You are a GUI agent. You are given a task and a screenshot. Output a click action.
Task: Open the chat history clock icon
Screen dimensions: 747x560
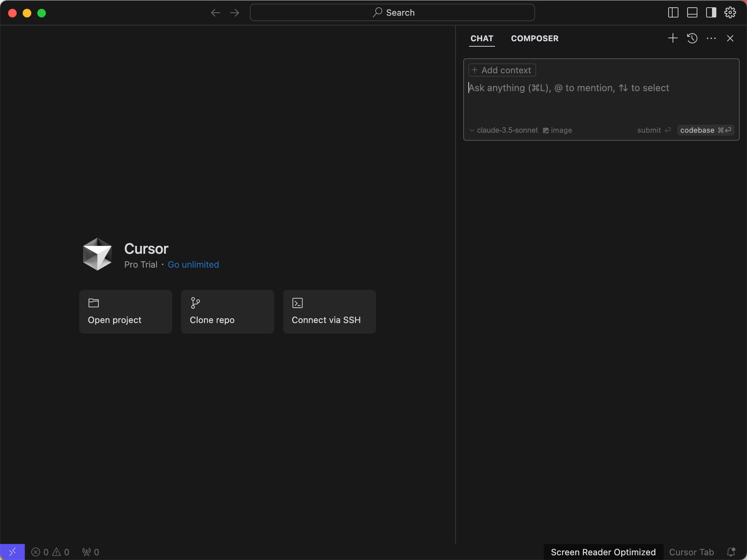tap(692, 38)
